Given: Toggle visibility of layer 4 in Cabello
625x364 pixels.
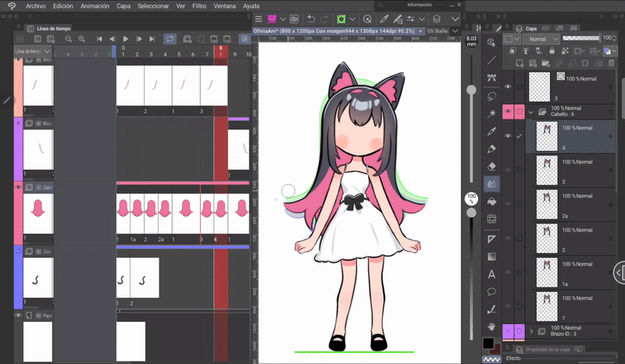Looking at the screenshot, I should 508,137.
